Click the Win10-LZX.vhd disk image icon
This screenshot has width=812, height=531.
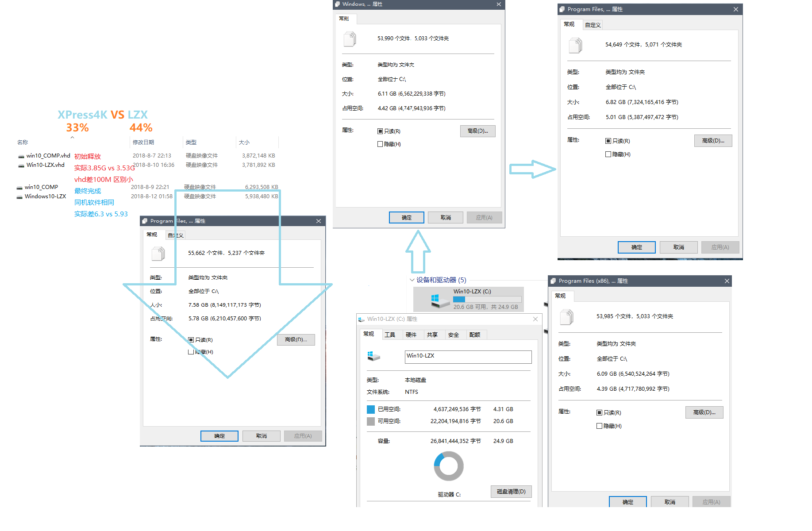point(21,165)
